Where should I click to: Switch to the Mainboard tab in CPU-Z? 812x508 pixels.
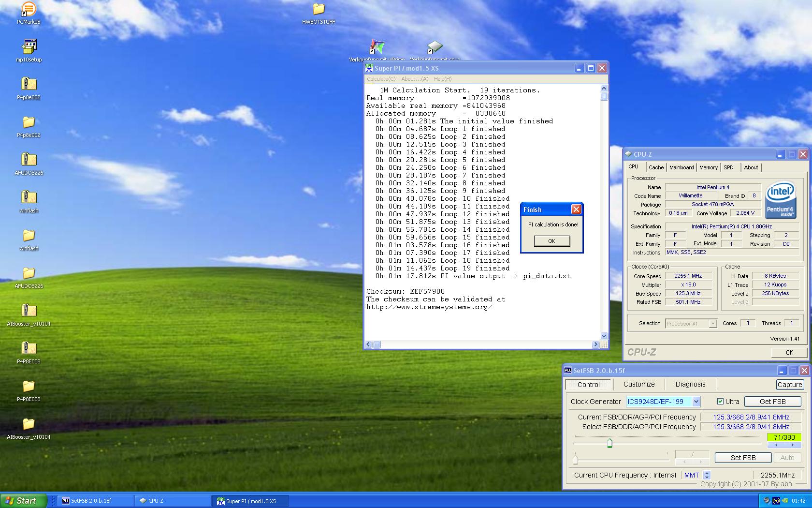point(681,167)
